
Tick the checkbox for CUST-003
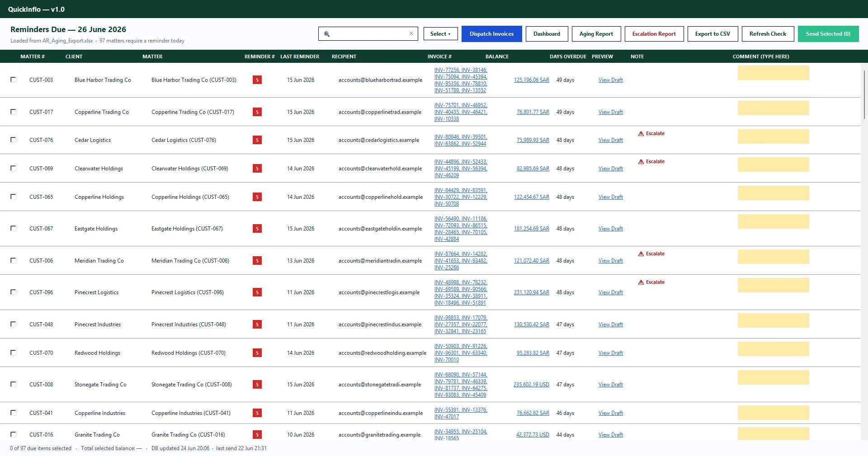(x=13, y=80)
